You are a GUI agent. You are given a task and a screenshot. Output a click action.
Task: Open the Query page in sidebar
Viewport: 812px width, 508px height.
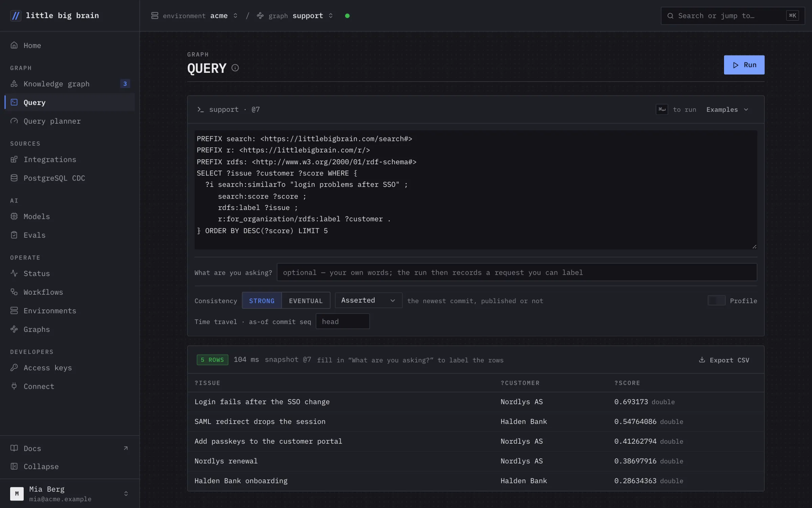coord(70,102)
